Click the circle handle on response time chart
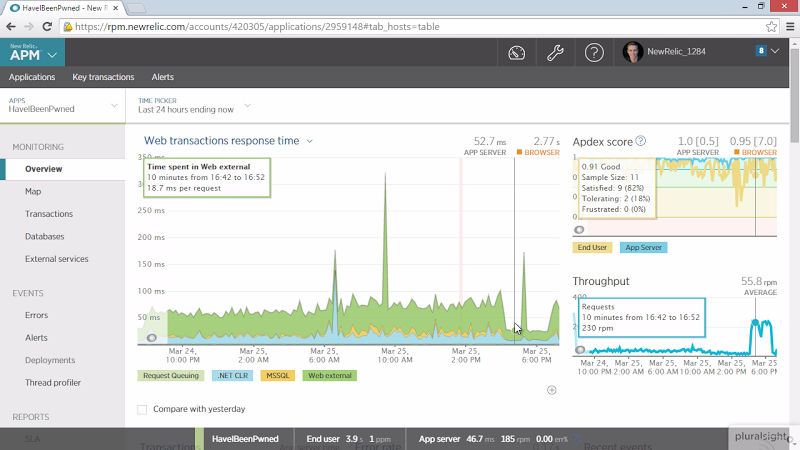The width and height of the screenshot is (800, 450). pos(152,338)
